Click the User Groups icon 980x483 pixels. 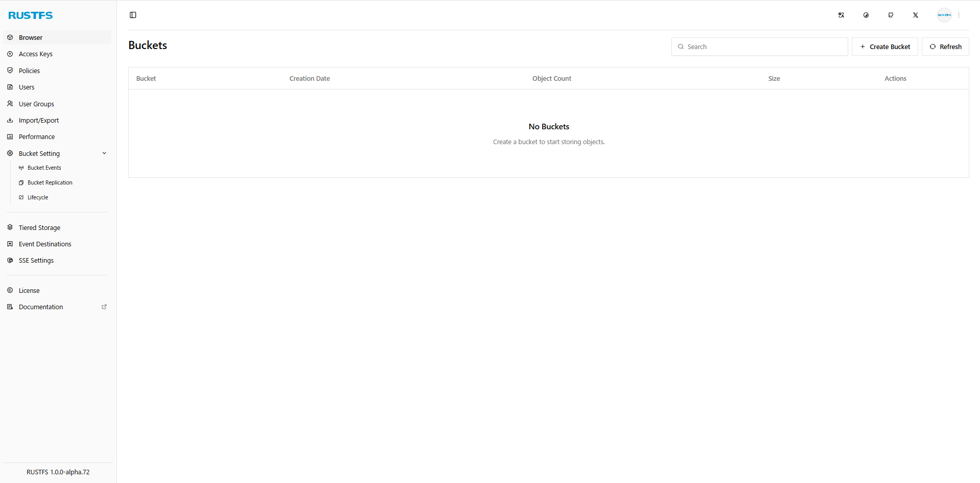(x=10, y=104)
